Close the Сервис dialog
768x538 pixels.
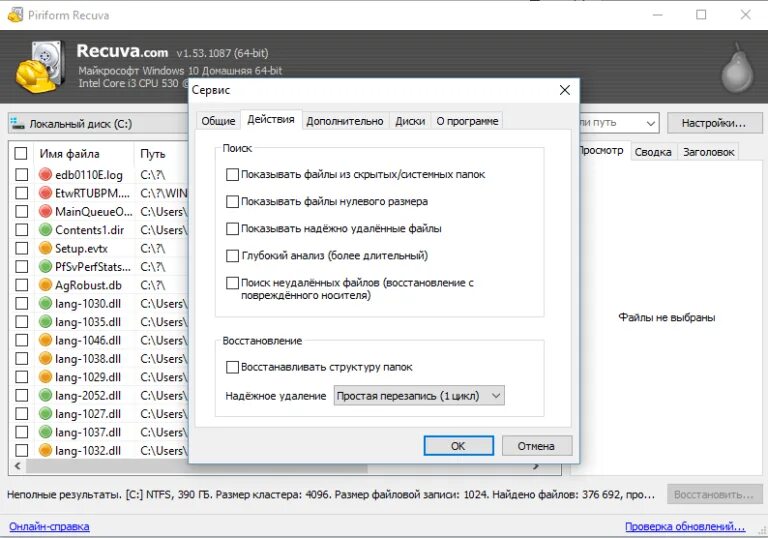(565, 90)
